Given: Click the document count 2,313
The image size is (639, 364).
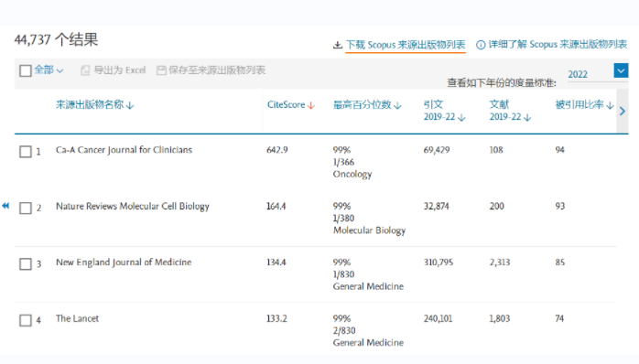Looking at the screenshot, I should coord(500,262).
